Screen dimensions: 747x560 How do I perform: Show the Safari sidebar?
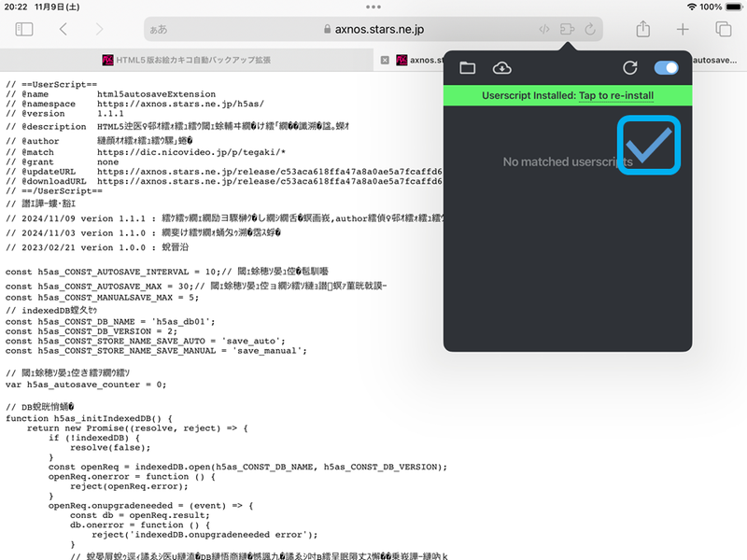pyautogui.click(x=24, y=29)
